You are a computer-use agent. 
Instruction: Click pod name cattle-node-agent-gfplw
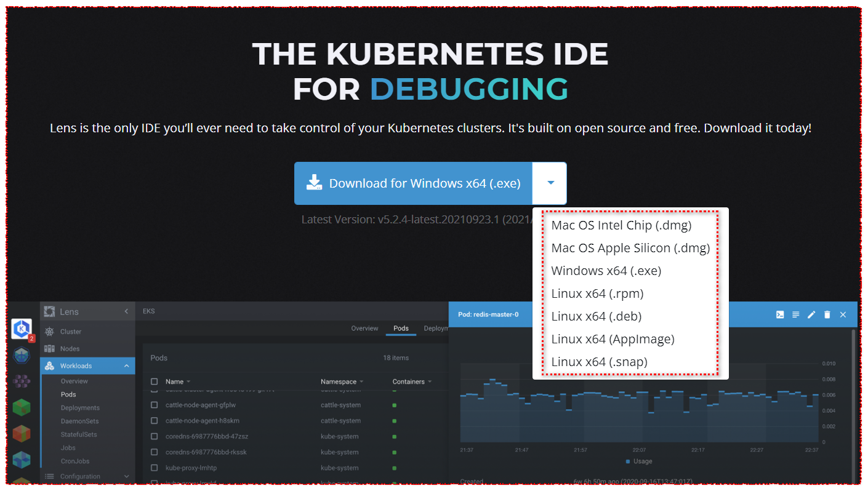[201, 405]
